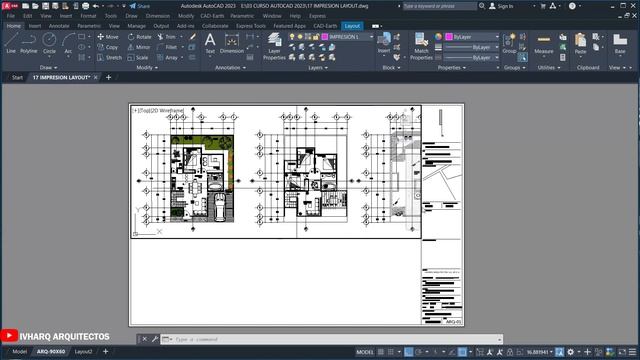Close the 17 IMPRESION LAYOUT tab
Viewport: 640px width, 360px height.
pos(96,78)
